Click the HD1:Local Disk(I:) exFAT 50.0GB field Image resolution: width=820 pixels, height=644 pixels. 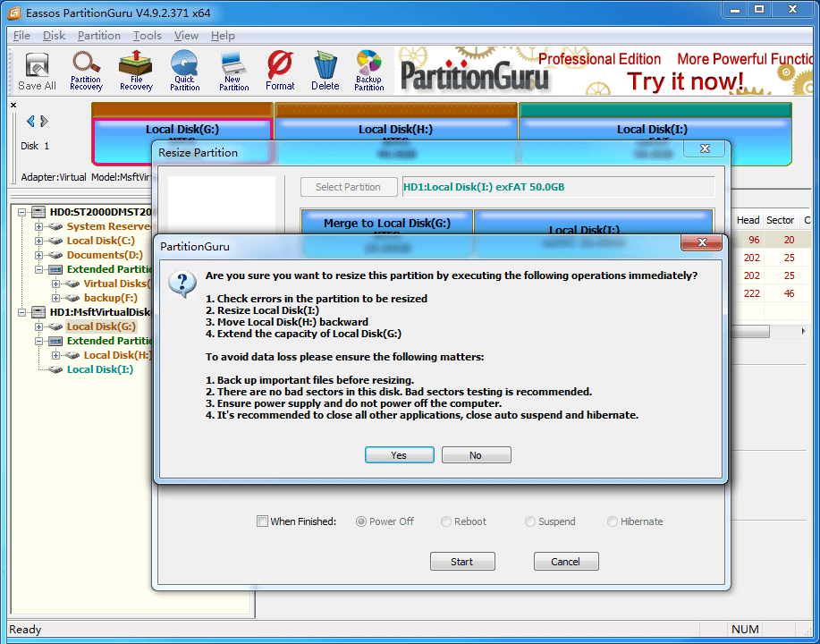tap(558, 187)
